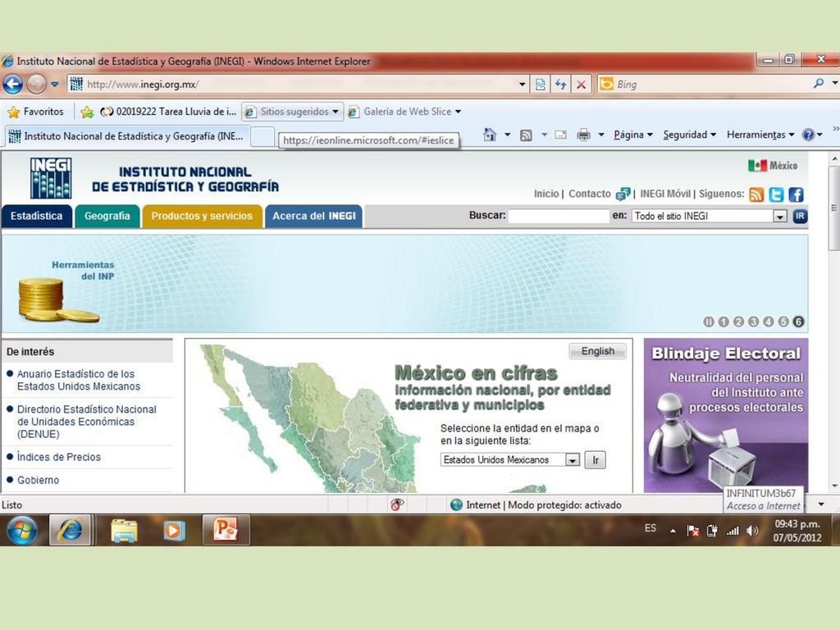This screenshot has width=840, height=630.
Task: Click the RSS feeds icon in command bar
Action: point(526,135)
